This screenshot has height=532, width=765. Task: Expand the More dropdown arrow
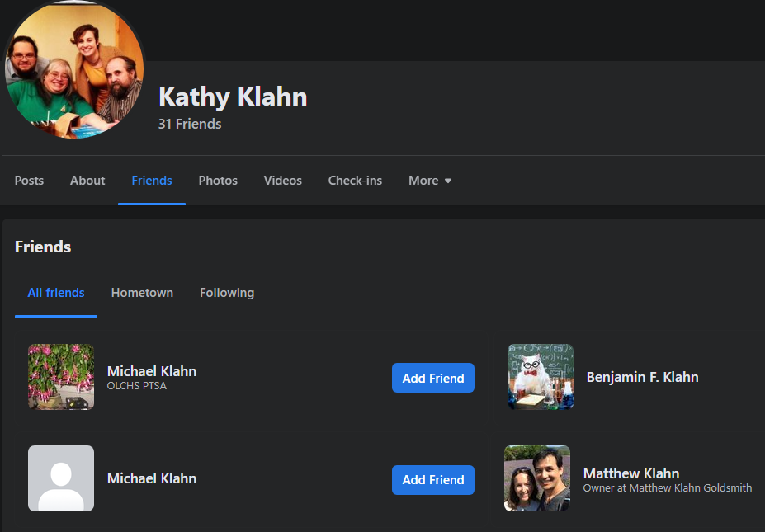(448, 181)
